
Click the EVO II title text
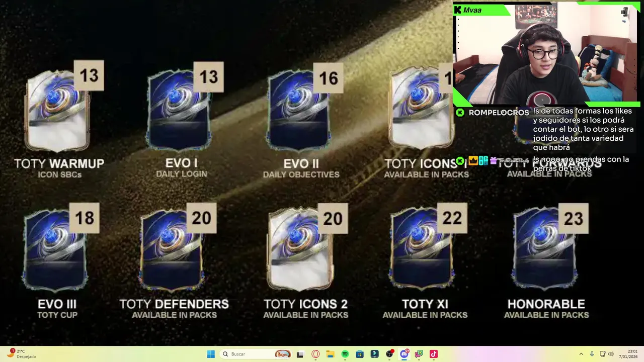[301, 163]
